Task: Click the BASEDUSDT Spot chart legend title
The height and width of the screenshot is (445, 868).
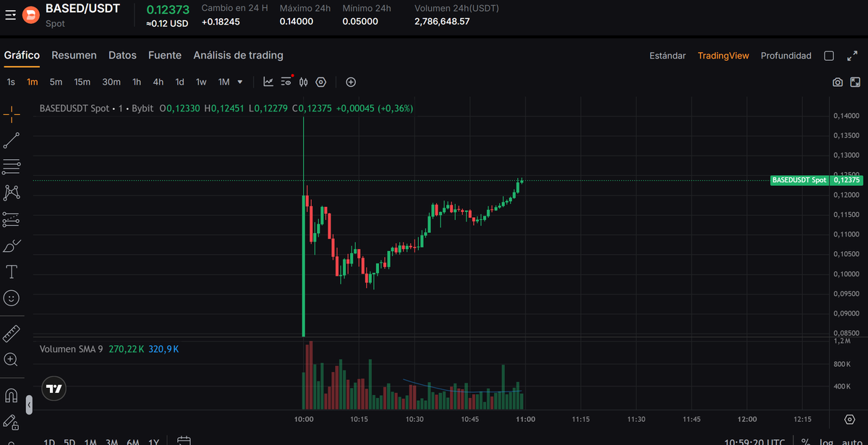Action: (74, 109)
